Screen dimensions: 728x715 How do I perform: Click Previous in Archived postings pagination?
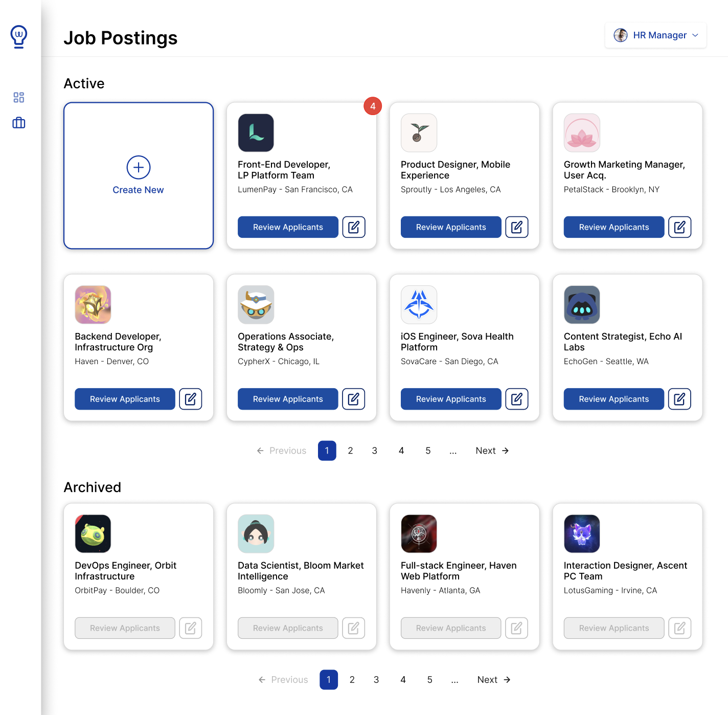[283, 680]
